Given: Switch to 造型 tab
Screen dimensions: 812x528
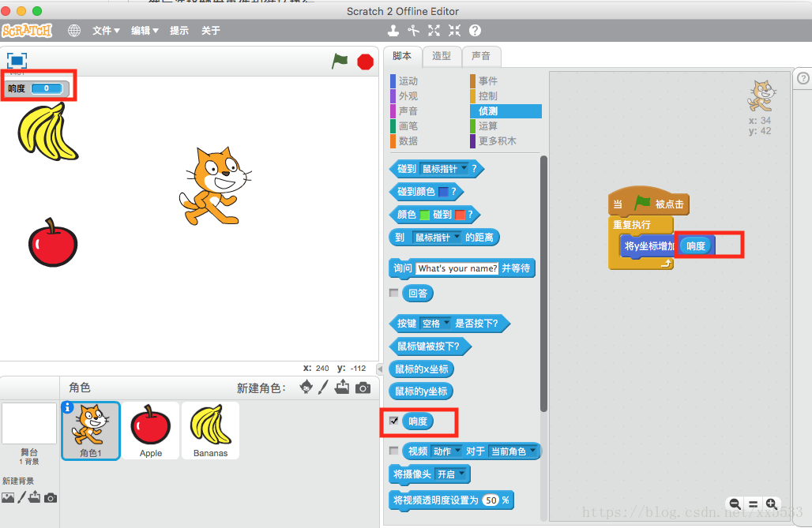Looking at the screenshot, I should [x=442, y=56].
